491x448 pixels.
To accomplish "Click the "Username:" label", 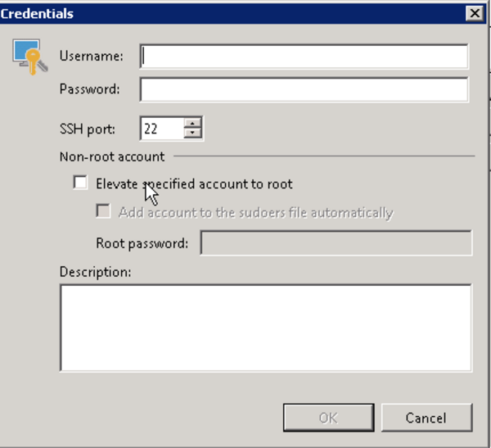I will pyautogui.click(x=92, y=56).
